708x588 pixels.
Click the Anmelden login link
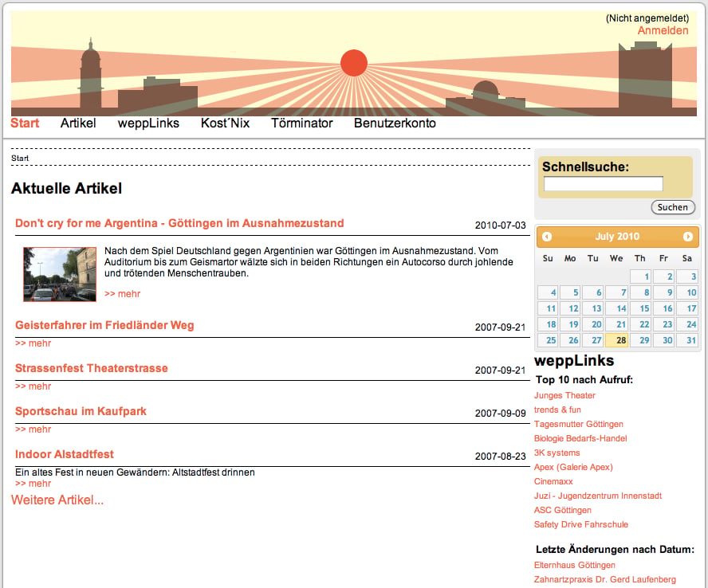663,31
